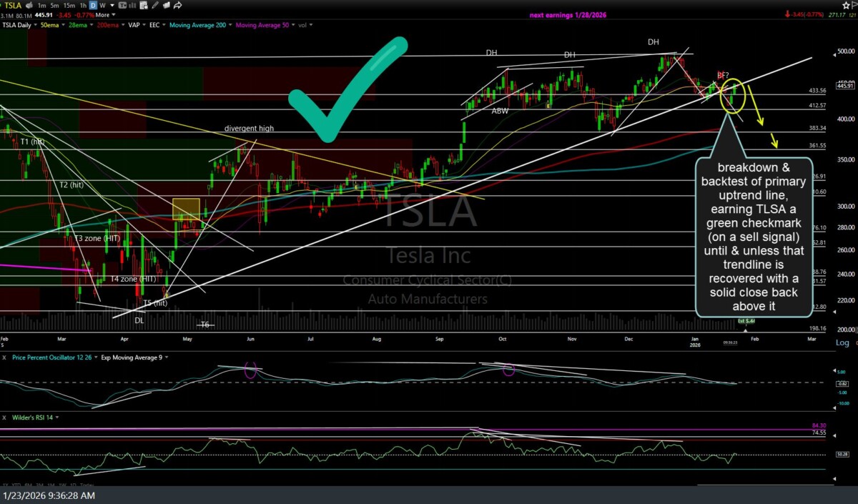Click the alert flag icon top right

click(856, 6)
